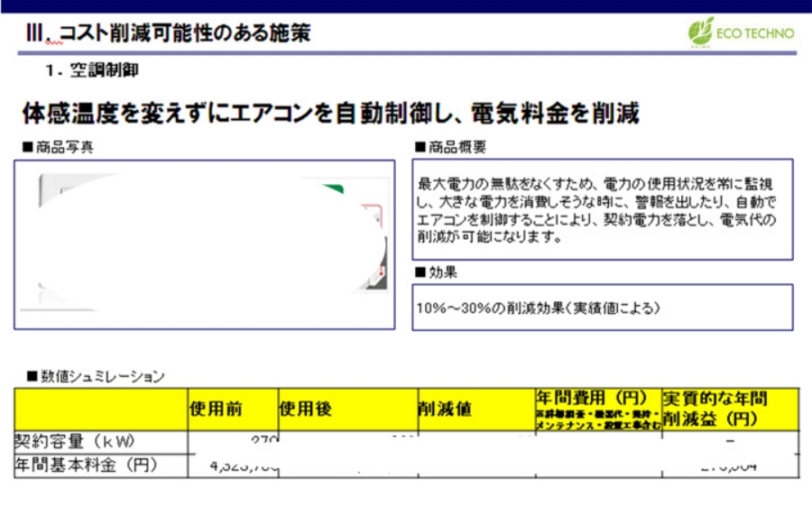Screen dimensions: 812x516
Task: Select the product photo image
Action: (x=204, y=244)
